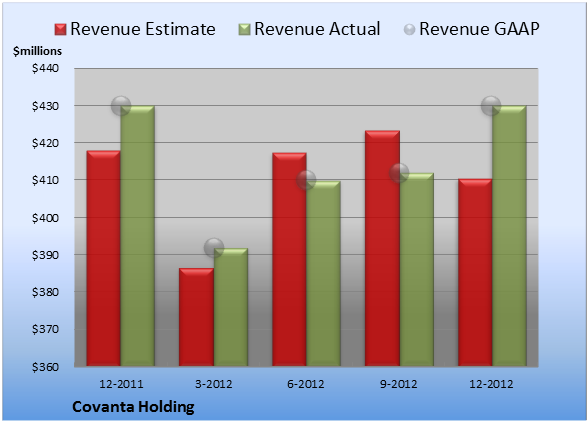Select the red estimate bar for 3-2012

click(x=196, y=317)
